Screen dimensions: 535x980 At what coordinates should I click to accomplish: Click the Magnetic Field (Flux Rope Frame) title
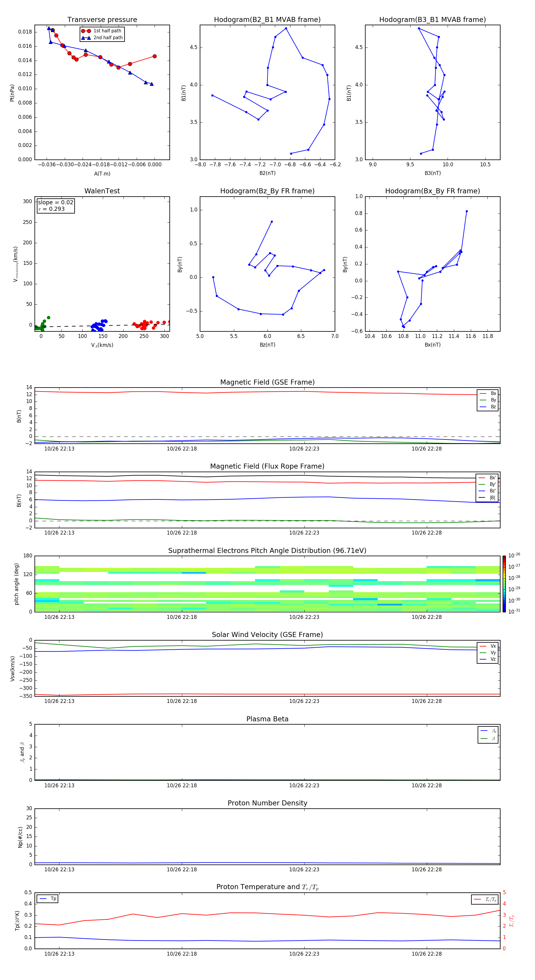(267, 467)
